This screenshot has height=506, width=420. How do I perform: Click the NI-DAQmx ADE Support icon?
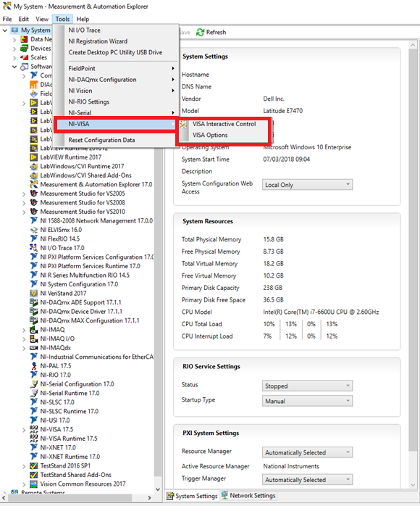coord(33,302)
